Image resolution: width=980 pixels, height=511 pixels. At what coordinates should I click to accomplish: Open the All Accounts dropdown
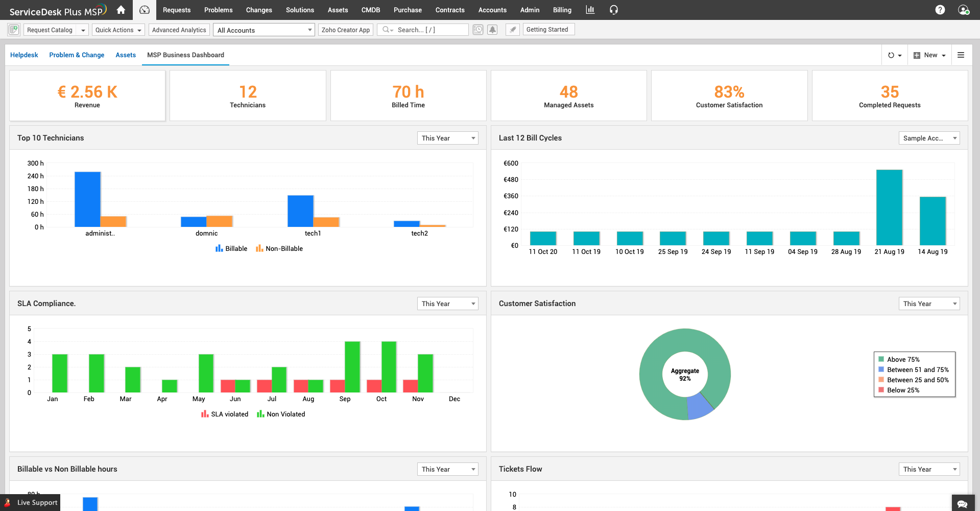point(263,30)
